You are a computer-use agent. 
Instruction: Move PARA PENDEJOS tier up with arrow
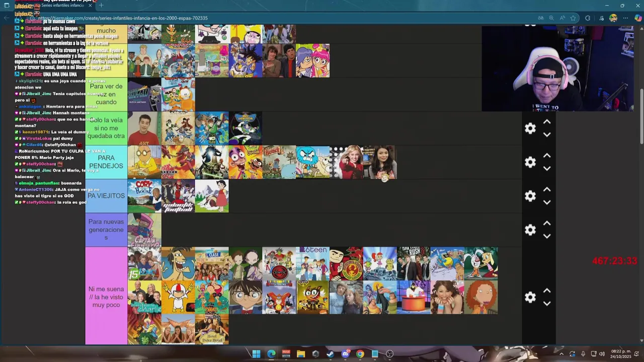pos(547,156)
